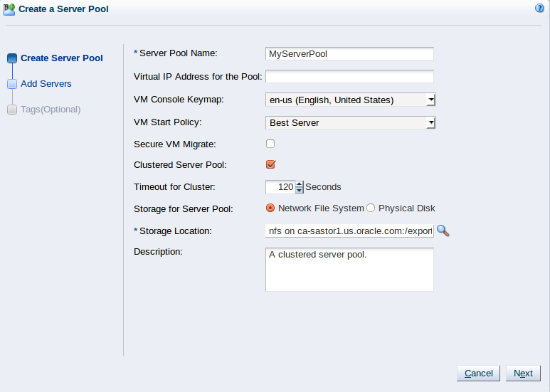Open the help icon in the dialog corner
Screen dimensions: 550x392
pyautogui.click(x=539, y=8)
